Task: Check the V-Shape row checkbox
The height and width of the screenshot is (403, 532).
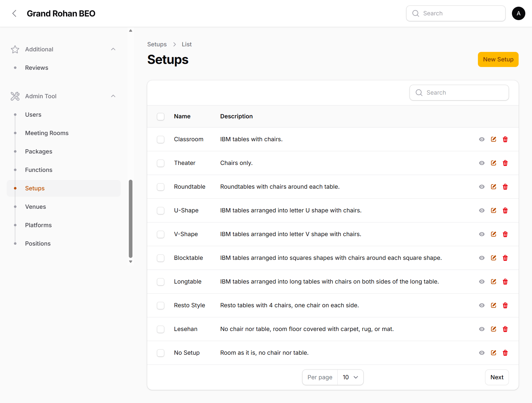Action: [x=161, y=234]
